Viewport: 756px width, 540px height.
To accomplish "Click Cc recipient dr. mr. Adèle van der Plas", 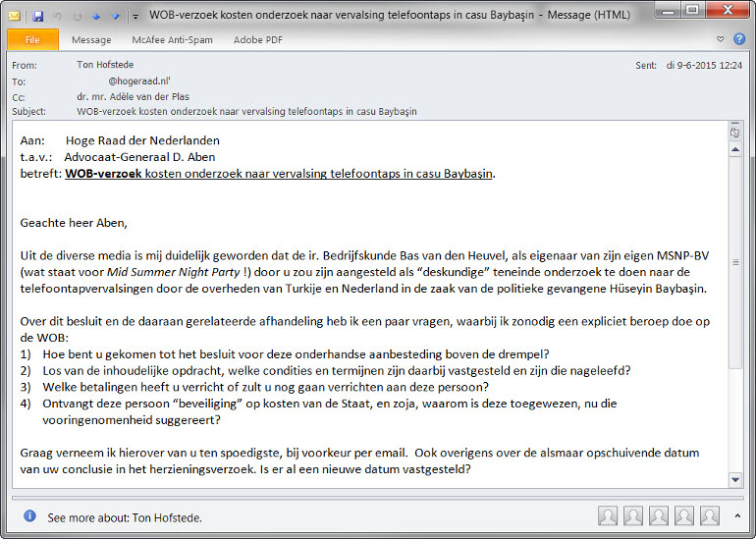I will [134, 97].
